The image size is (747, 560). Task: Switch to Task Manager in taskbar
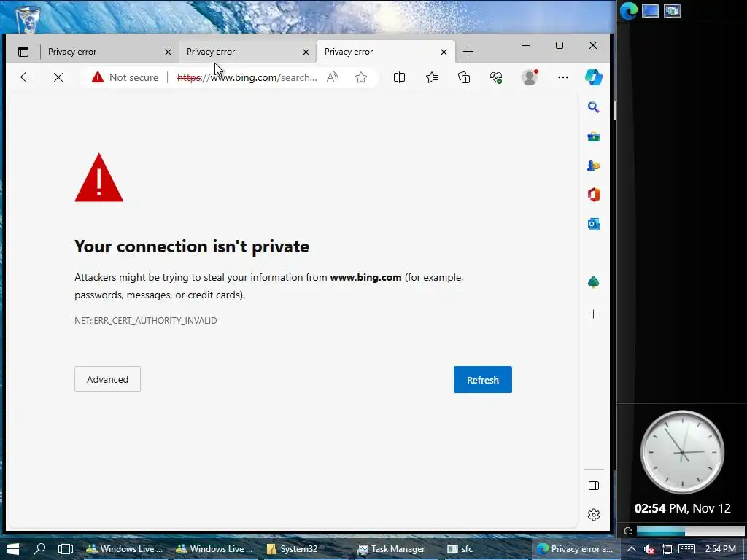391,549
